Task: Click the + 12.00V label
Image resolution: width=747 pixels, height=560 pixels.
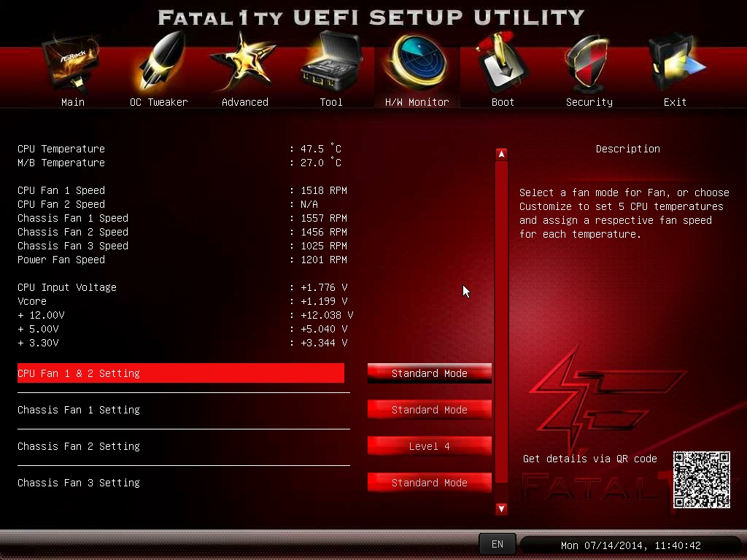Action: point(41,315)
